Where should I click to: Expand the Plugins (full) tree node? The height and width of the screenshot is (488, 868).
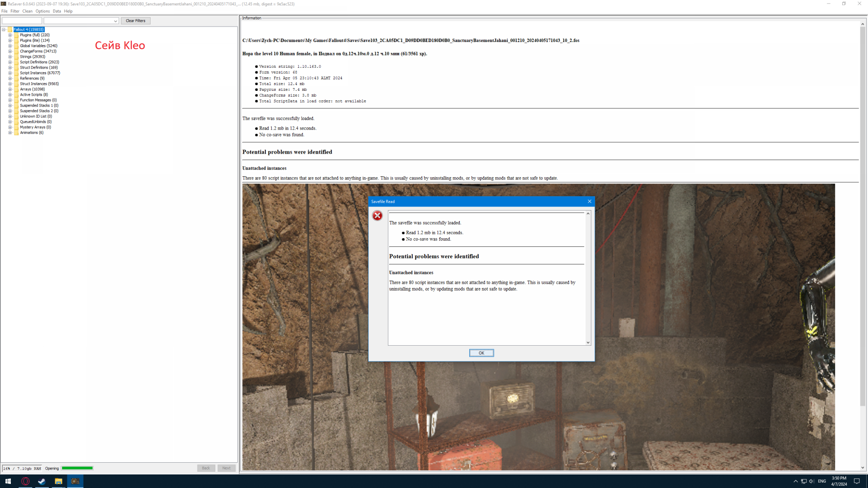tap(10, 35)
